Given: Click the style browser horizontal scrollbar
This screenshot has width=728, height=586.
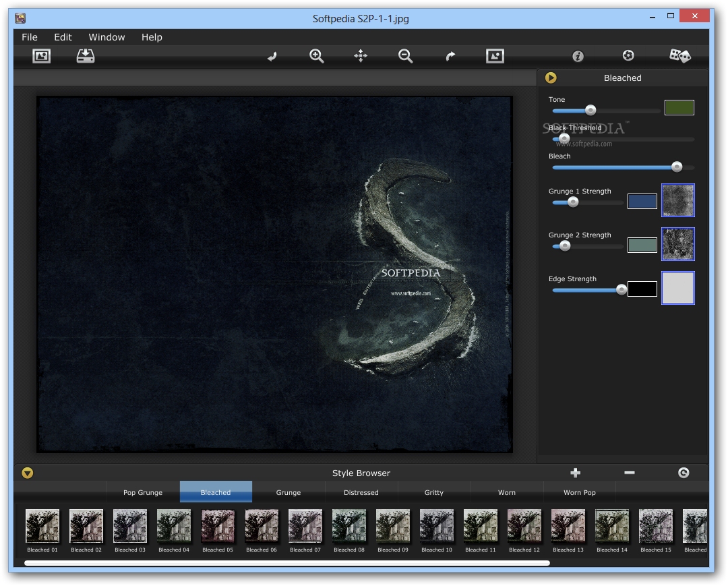Looking at the screenshot, I should (x=287, y=563).
